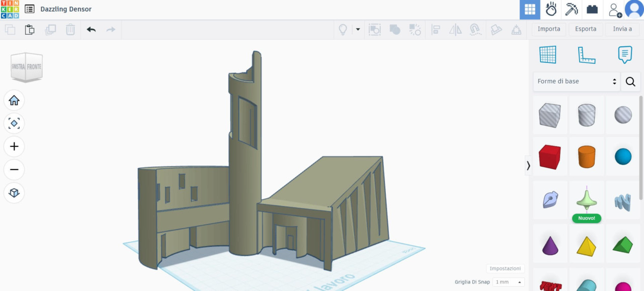Click the Esporta button
This screenshot has height=291, width=644.
click(x=586, y=29)
